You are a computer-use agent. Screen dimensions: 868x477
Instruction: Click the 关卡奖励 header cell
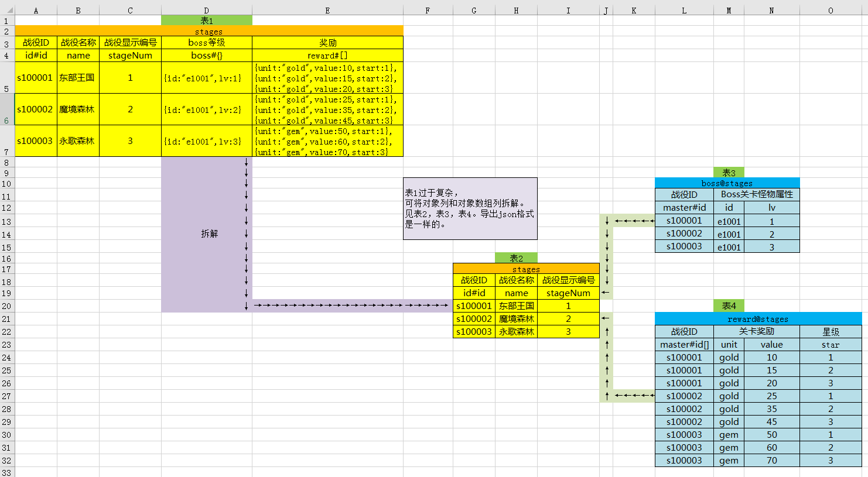pos(757,331)
